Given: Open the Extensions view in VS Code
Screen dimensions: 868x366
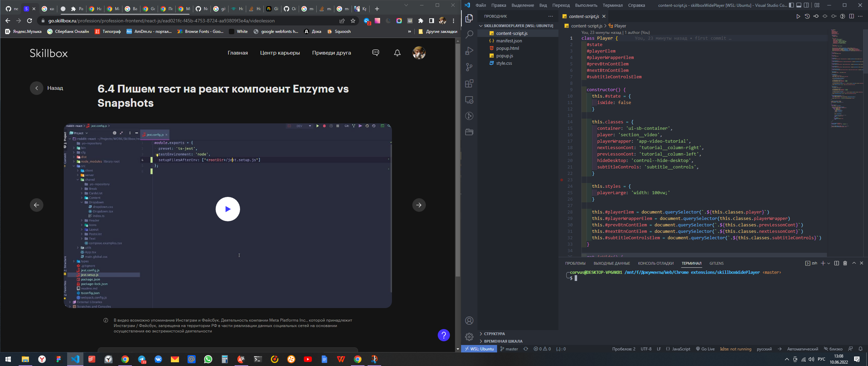Looking at the screenshot, I should coord(469,83).
